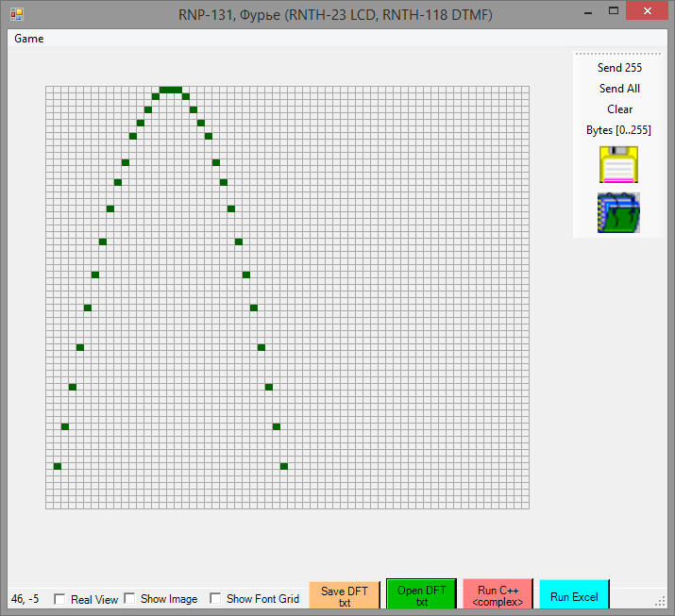
Task: Click the application icon in title bar
Action: [x=17, y=14]
